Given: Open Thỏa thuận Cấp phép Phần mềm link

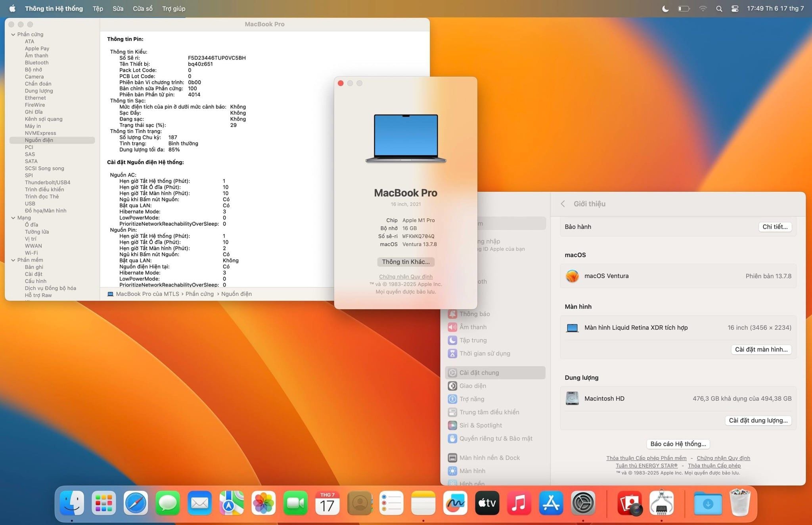Looking at the screenshot, I should [646, 458].
